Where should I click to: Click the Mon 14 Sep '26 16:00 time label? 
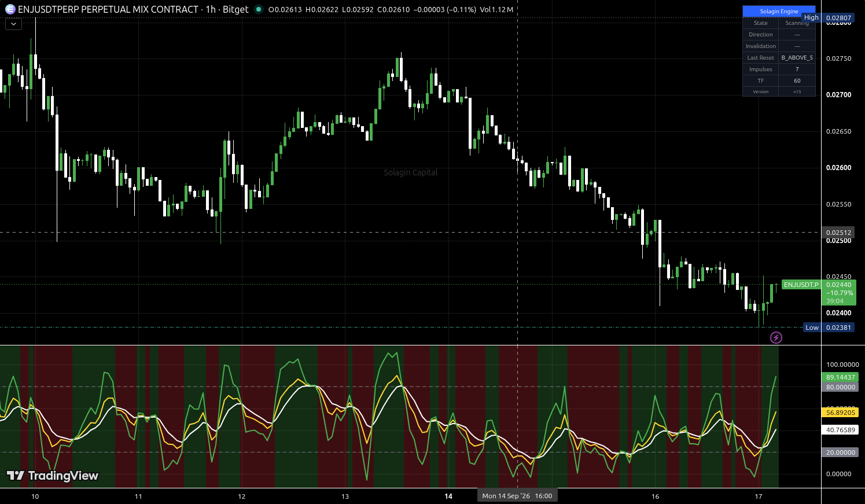pos(517,496)
